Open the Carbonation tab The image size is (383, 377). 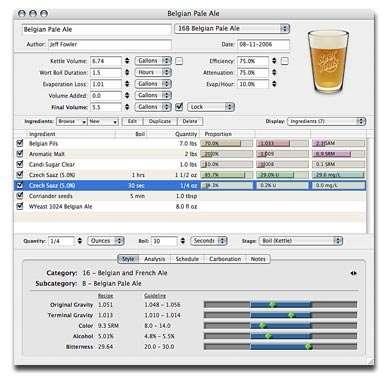[225, 259]
